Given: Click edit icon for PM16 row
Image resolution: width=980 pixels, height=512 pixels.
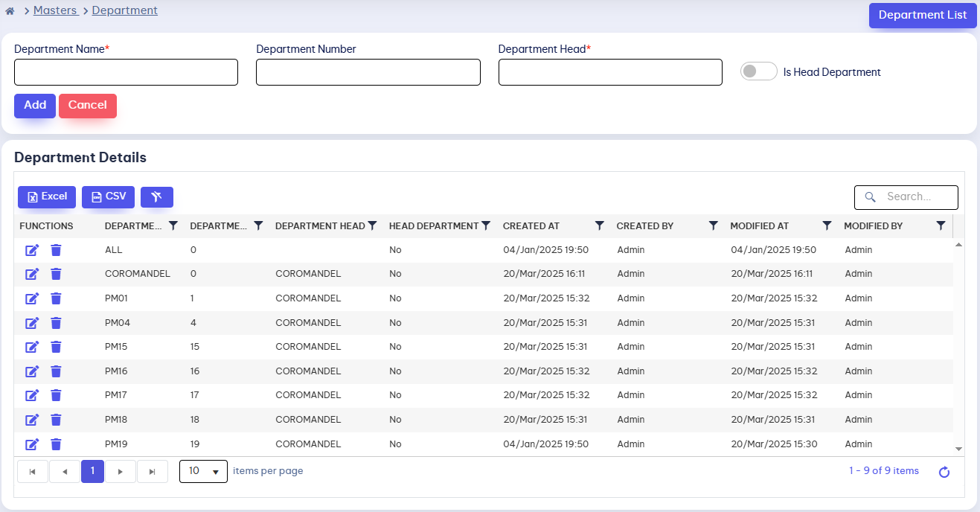Looking at the screenshot, I should click(32, 371).
